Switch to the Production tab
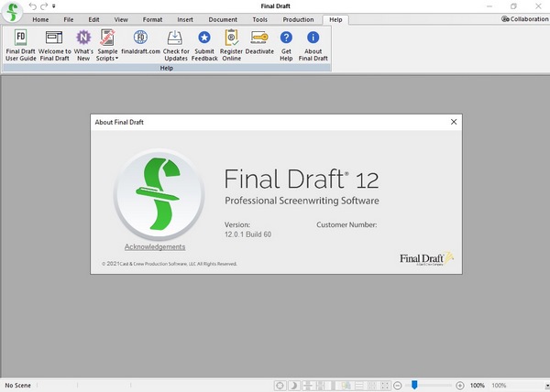Image resolution: width=550 pixels, height=392 pixels. click(x=299, y=19)
